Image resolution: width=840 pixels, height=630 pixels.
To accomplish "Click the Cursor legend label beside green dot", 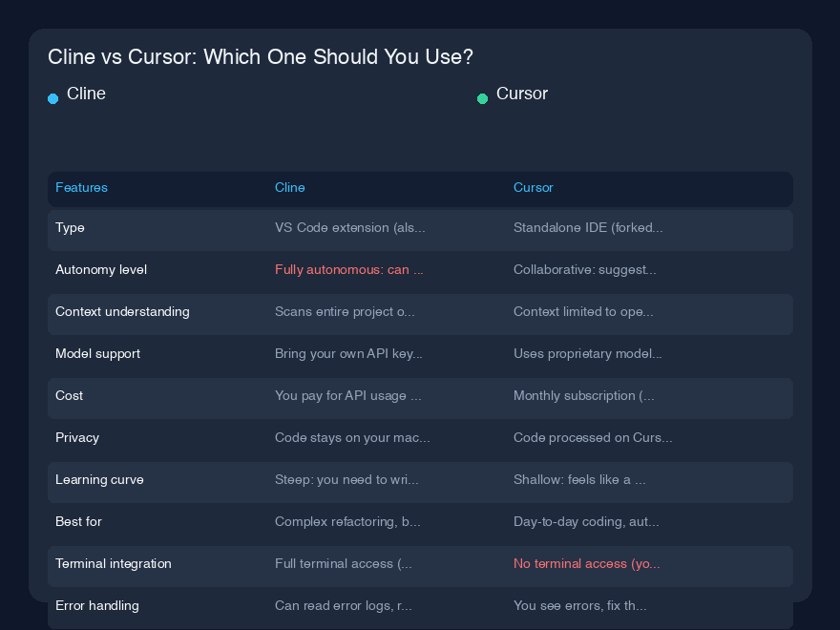I will pyautogui.click(x=522, y=94).
